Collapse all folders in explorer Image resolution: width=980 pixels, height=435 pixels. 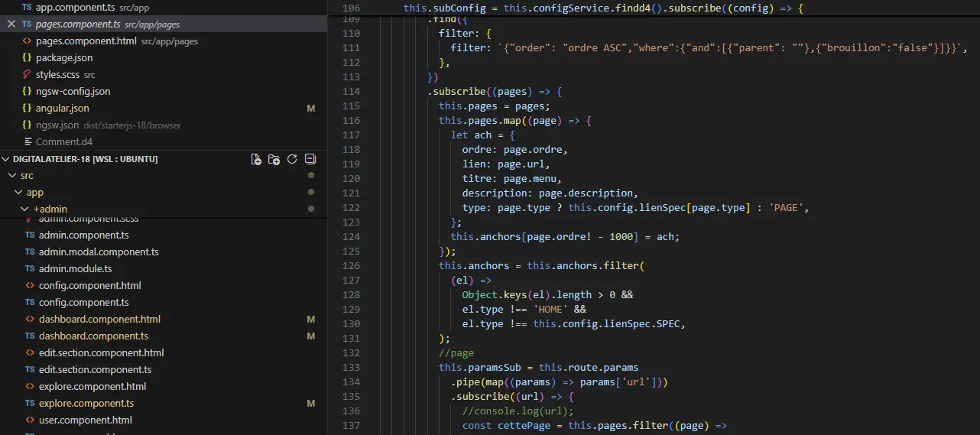[310, 159]
